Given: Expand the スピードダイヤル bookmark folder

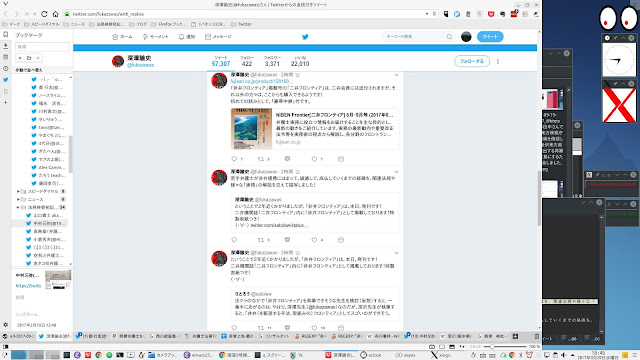Looking at the screenshot, I should (18, 191).
